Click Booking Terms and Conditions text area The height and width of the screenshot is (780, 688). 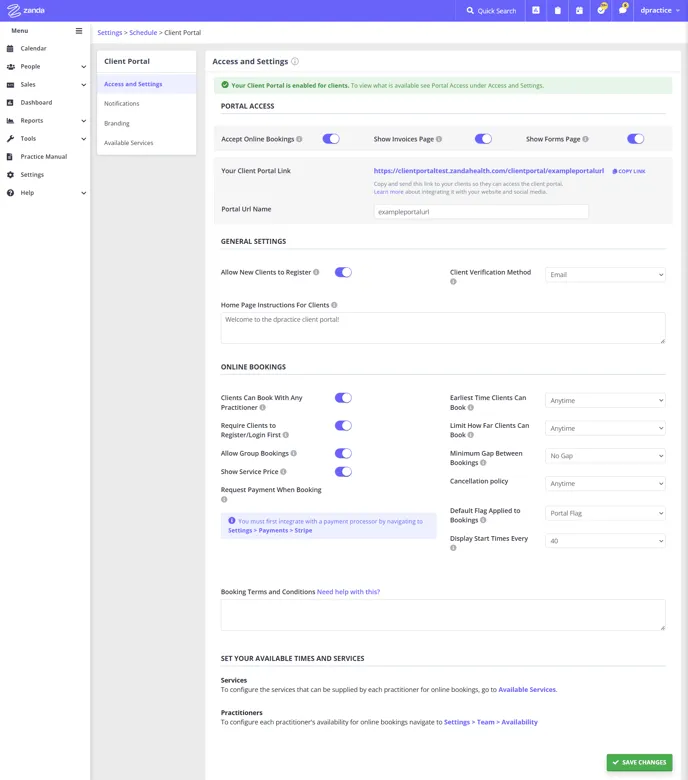[x=443, y=615]
